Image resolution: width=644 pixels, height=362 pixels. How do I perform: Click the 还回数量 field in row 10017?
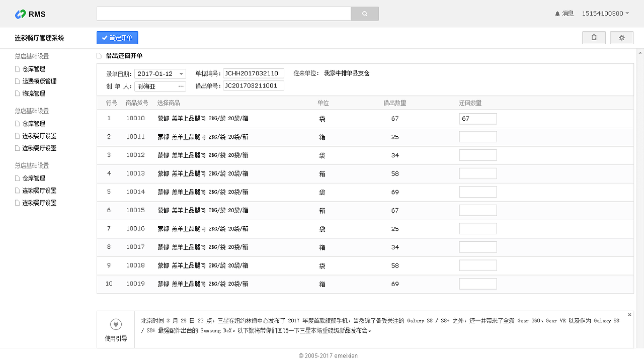pyautogui.click(x=478, y=247)
